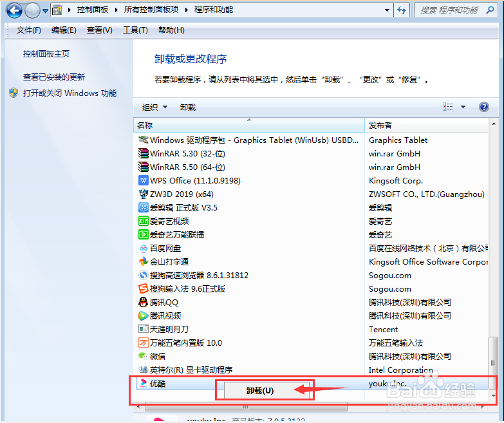Click the Back navigation arrow
Image resolution: width=504 pixels, height=423 pixels.
(x=14, y=10)
